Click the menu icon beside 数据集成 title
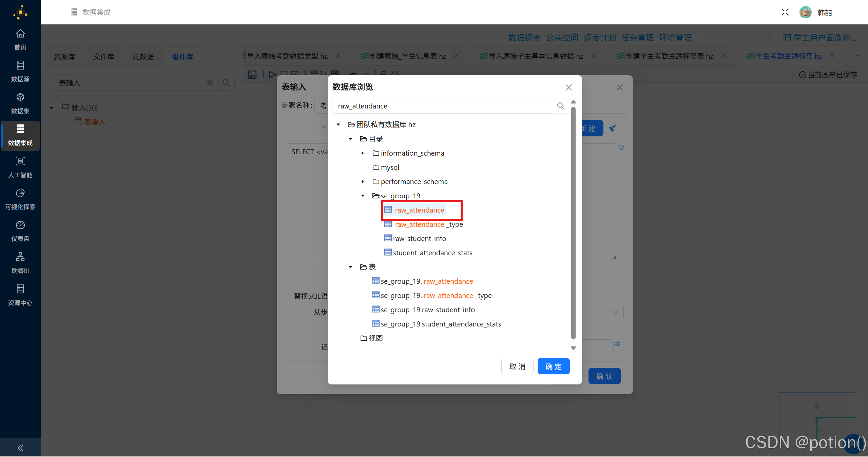 [x=74, y=12]
